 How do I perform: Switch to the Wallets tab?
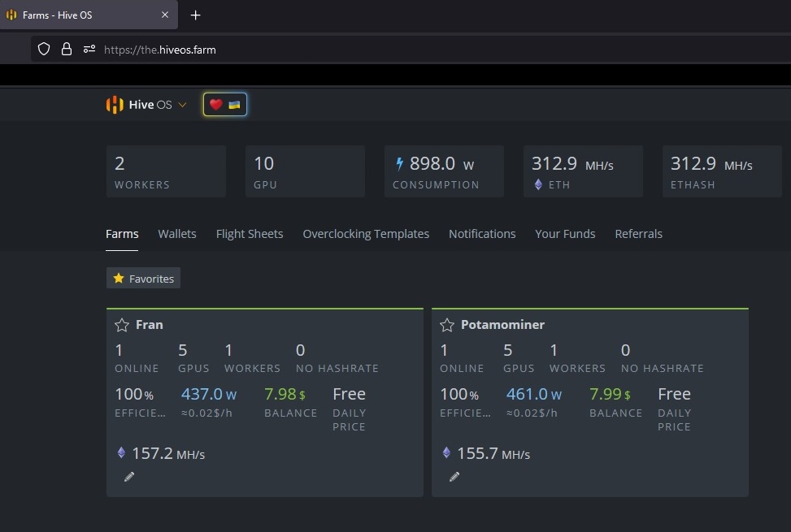[177, 234]
